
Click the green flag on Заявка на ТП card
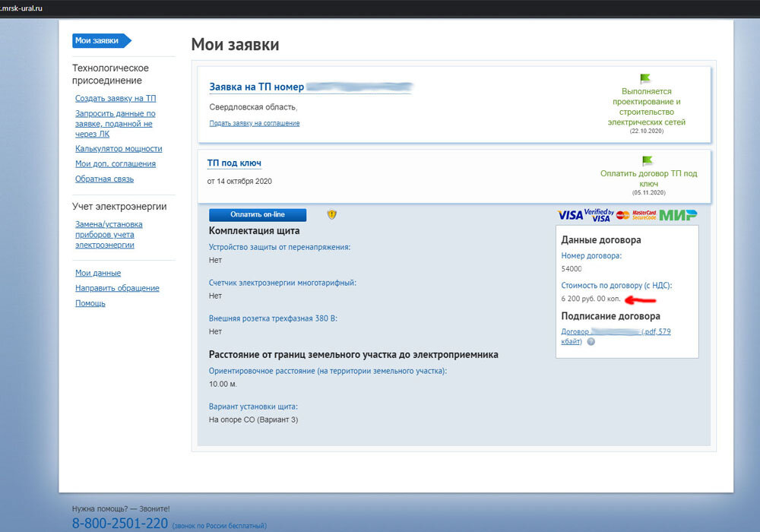[645, 78]
